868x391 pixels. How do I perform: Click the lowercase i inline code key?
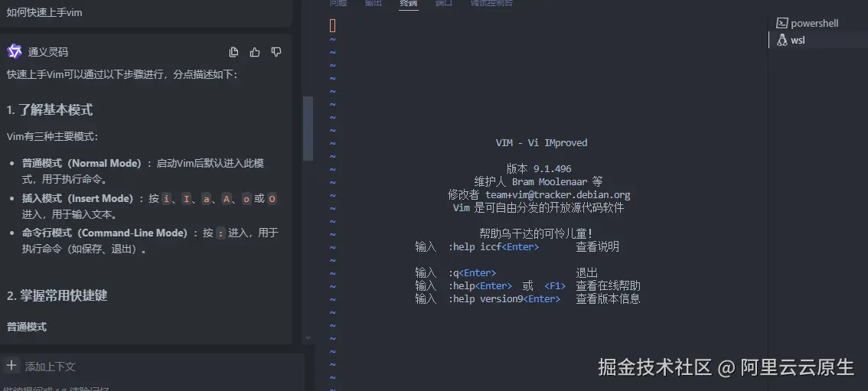click(x=167, y=198)
